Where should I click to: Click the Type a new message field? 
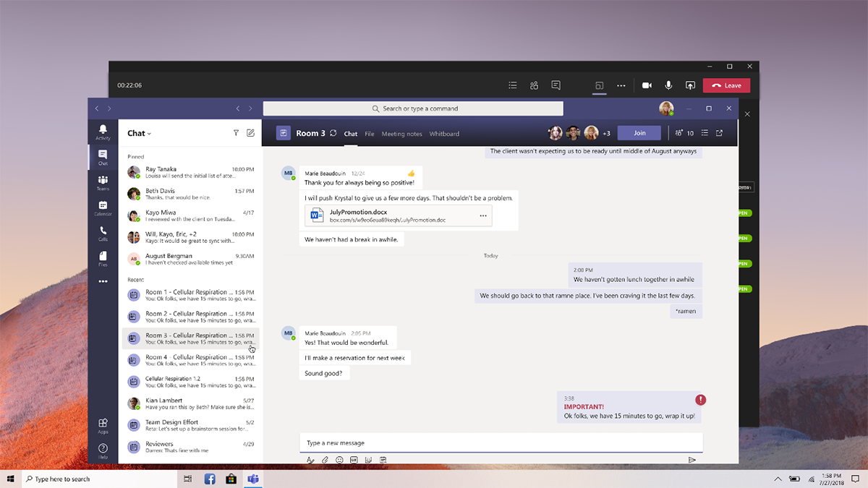[x=501, y=442]
